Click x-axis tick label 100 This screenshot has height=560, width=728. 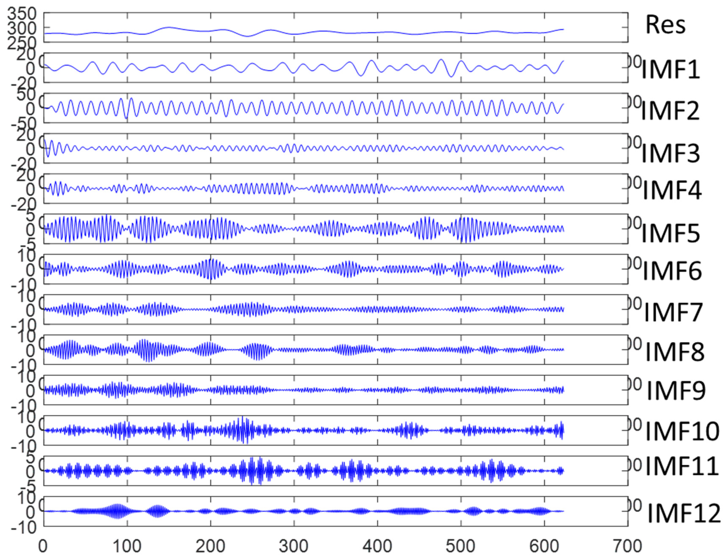pyautogui.click(x=127, y=546)
